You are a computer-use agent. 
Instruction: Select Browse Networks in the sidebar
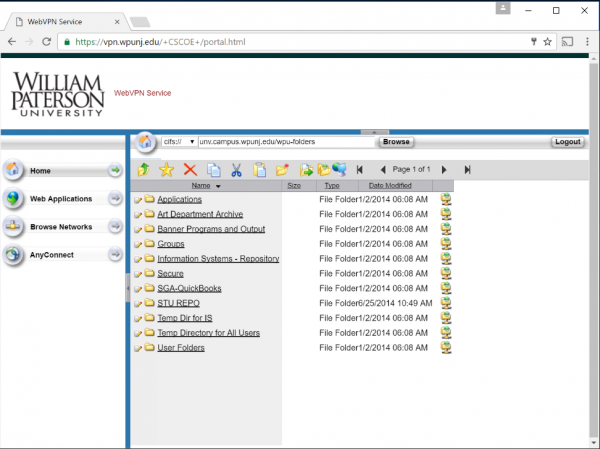click(x=61, y=227)
